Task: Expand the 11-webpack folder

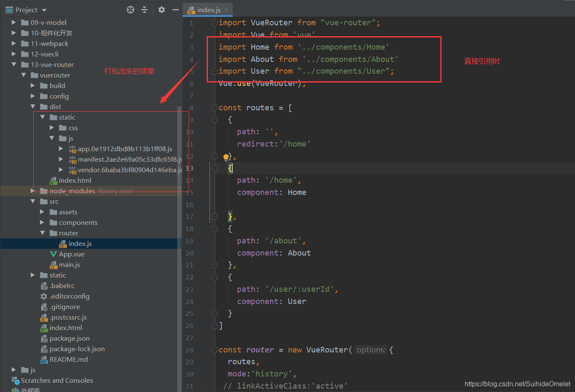Action: pyautogui.click(x=14, y=44)
